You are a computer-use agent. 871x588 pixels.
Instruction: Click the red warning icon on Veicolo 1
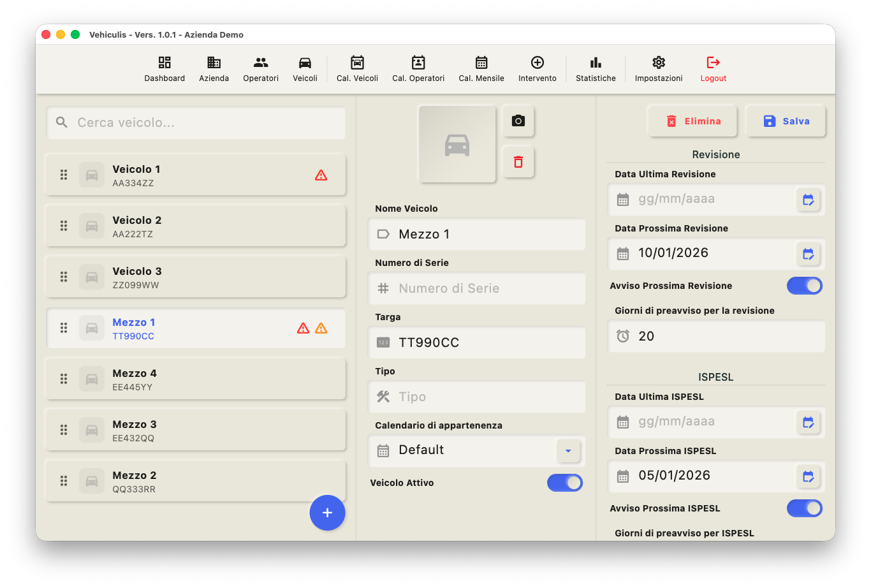coord(321,175)
